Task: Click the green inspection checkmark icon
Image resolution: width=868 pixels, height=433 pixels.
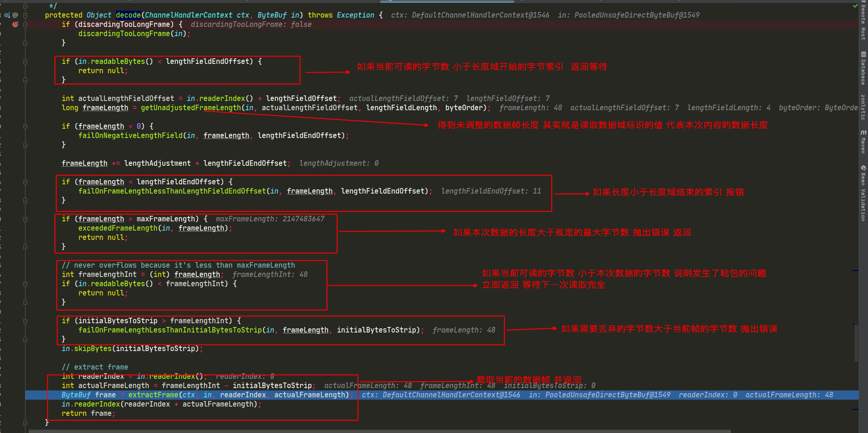Action: click(x=855, y=6)
